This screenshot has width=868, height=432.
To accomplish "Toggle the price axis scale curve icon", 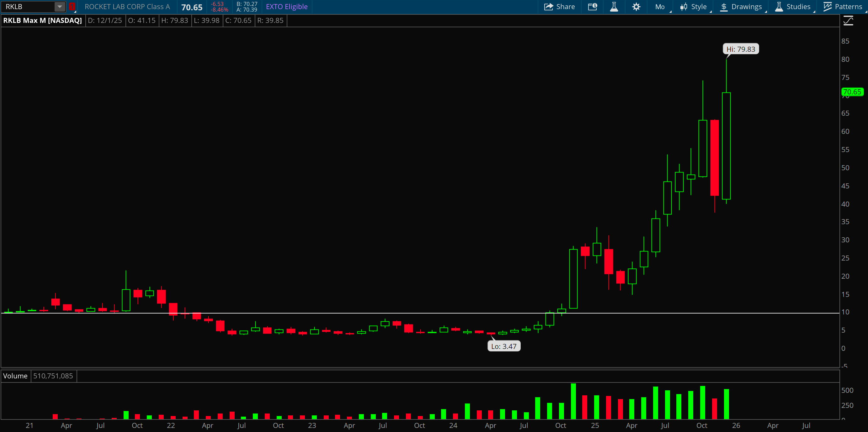I will point(848,21).
